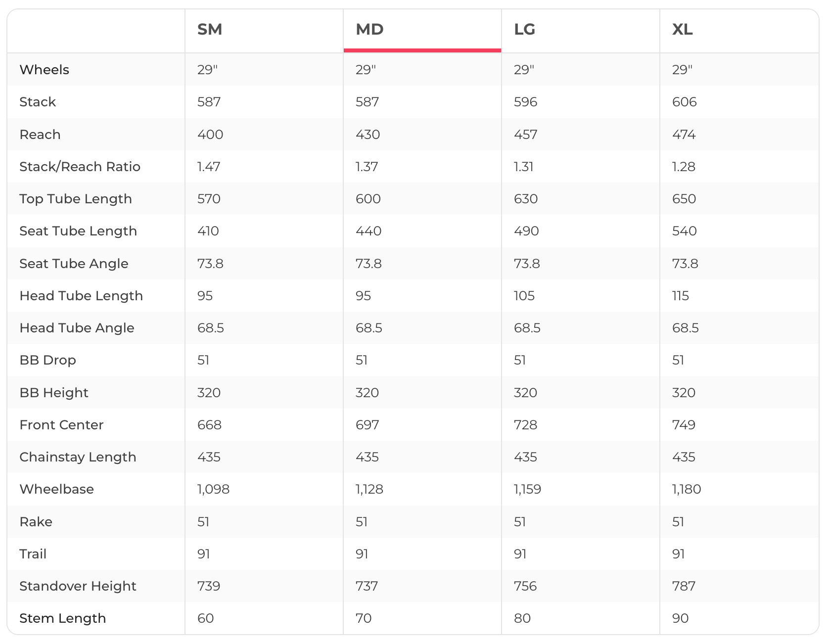
Task: Select the MD size column header
Action: [369, 30]
